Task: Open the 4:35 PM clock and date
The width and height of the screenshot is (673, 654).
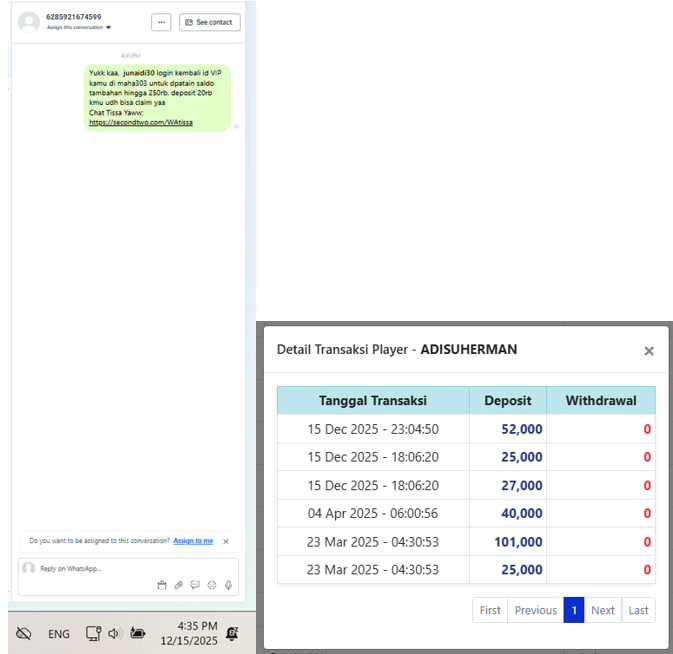Action: tap(189, 633)
